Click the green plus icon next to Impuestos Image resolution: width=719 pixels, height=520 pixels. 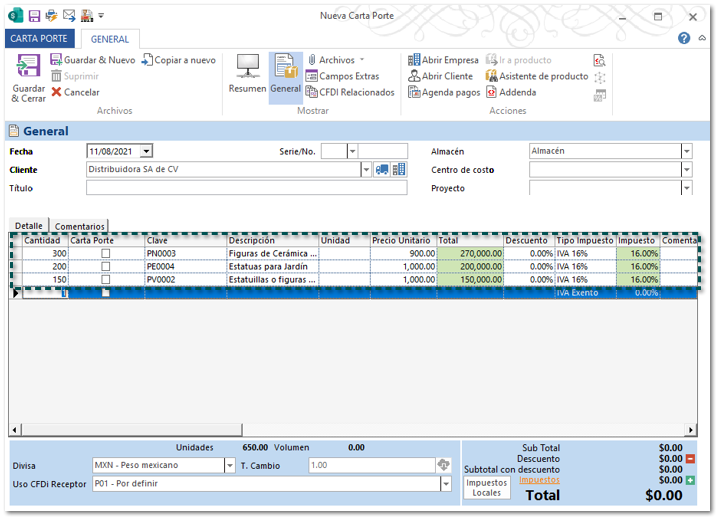(690, 481)
